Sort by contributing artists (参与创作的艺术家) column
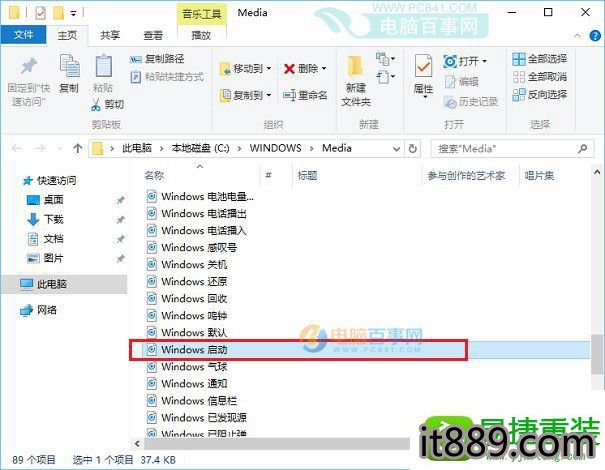605x470 pixels. [466, 176]
